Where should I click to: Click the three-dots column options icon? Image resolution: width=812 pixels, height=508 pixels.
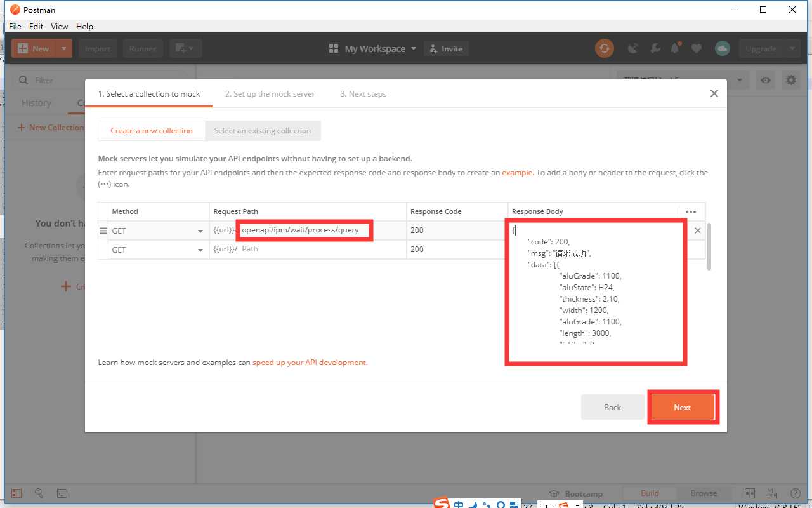691,212
